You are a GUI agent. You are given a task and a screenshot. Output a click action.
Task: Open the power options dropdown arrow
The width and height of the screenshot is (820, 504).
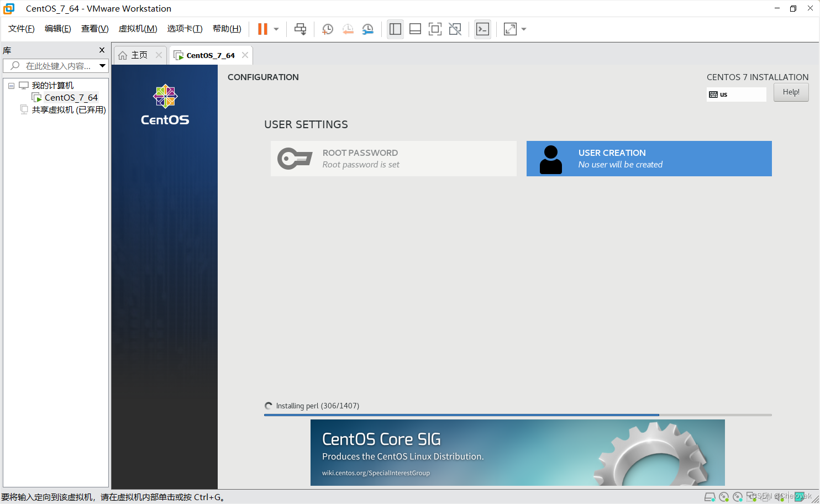[x=276, y=29]
